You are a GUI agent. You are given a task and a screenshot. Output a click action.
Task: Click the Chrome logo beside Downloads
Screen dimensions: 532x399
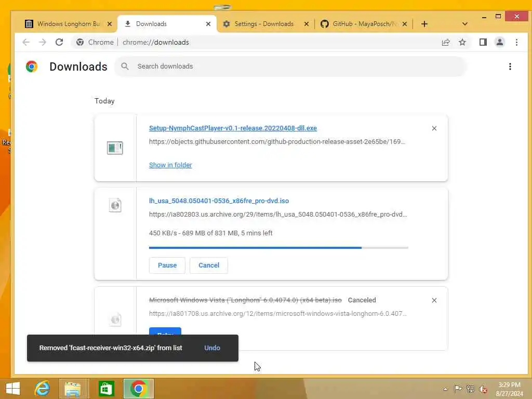(32, 66)
